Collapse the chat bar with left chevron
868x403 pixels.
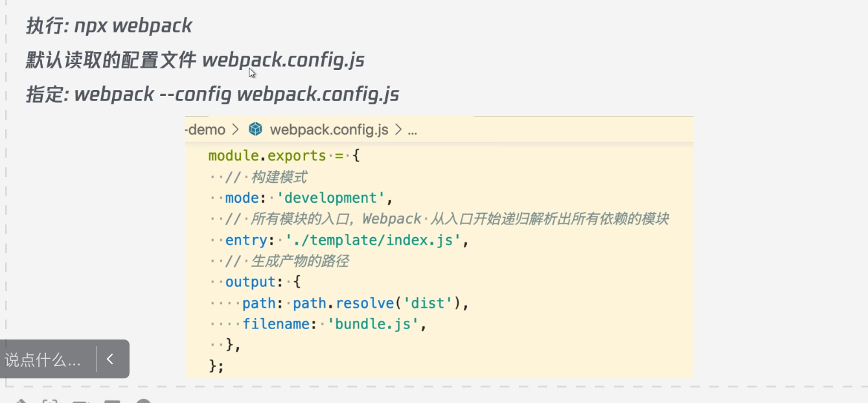111,359
